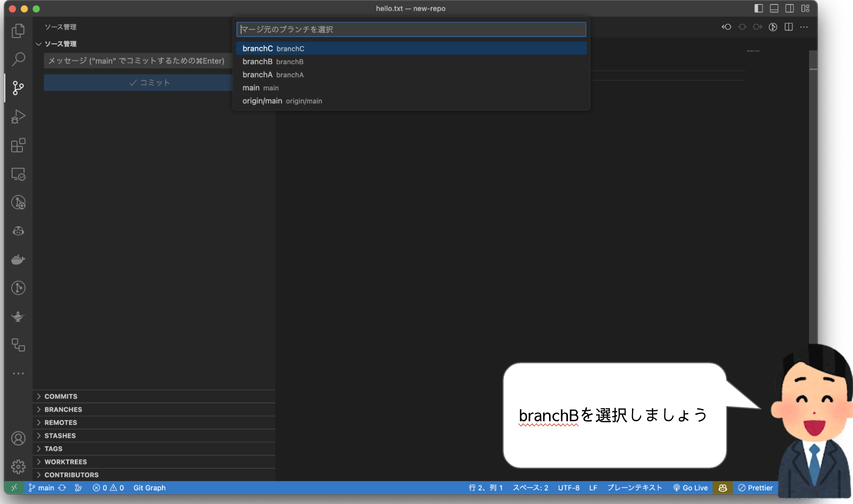
Task: Switch to the Run and Debug view
Action: click(x=18, y=116)
